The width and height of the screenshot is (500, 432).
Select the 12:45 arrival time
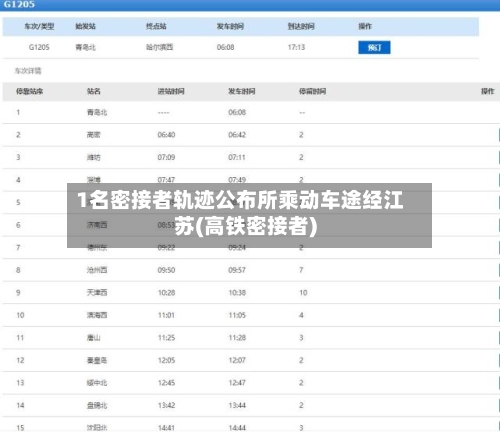tap(166, 383)
